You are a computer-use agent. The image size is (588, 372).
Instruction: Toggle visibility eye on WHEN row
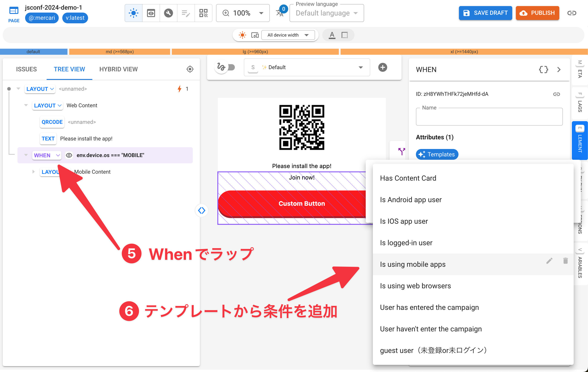tap(69, 155)
